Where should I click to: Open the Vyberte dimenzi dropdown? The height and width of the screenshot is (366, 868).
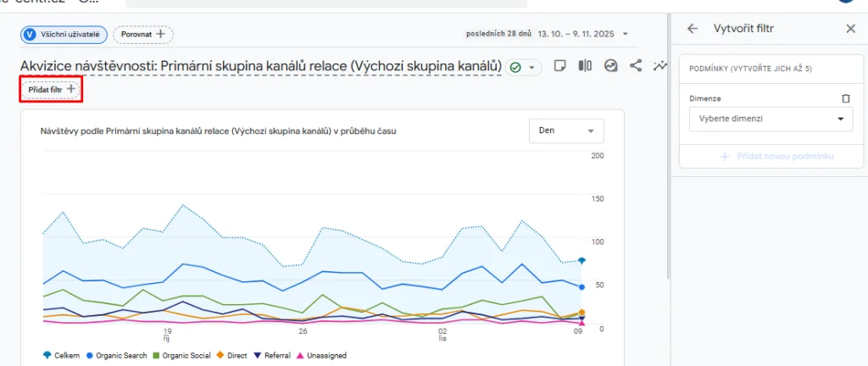[x=771, y=119]
